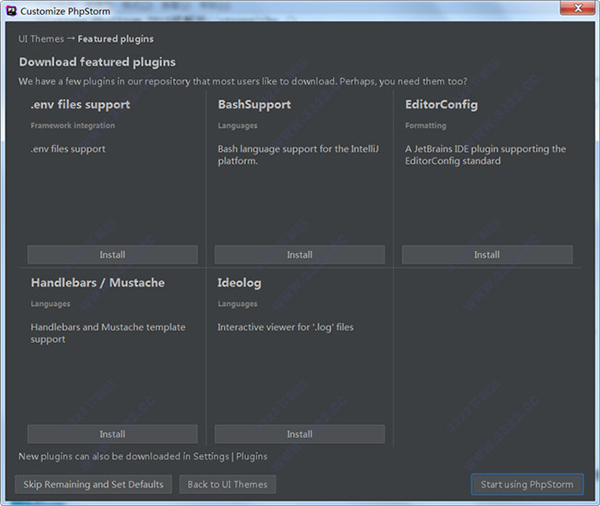The width and height of the screenshot is (600, 506).
Task: Click the PhpStorm icon in title bar
Action: click(x=11, y=11)
